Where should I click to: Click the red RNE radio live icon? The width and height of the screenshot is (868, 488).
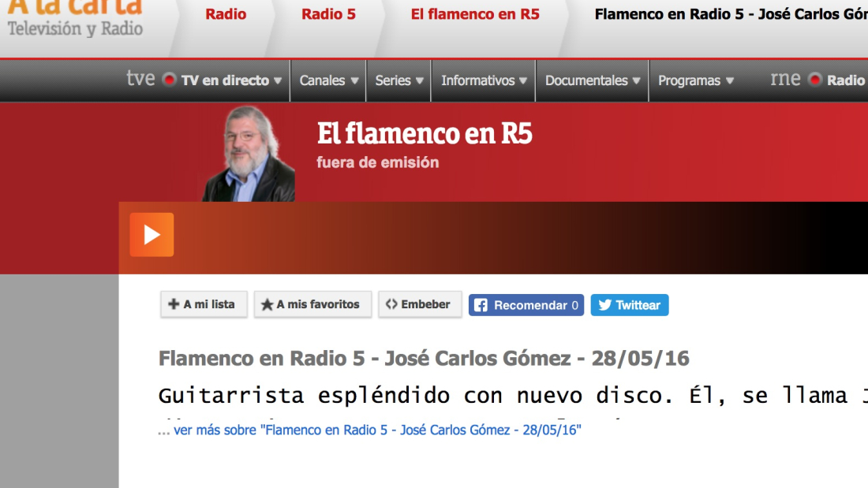click(815, 80)
